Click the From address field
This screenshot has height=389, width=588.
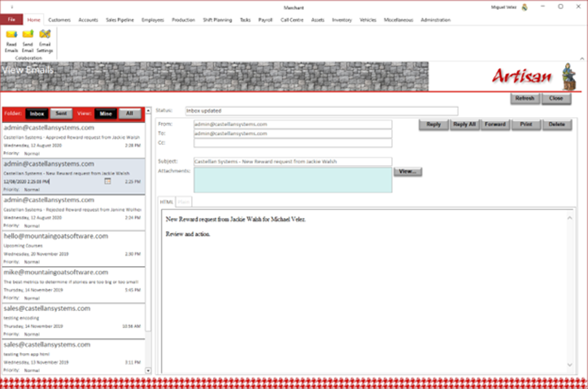click(x=293, y=124)
